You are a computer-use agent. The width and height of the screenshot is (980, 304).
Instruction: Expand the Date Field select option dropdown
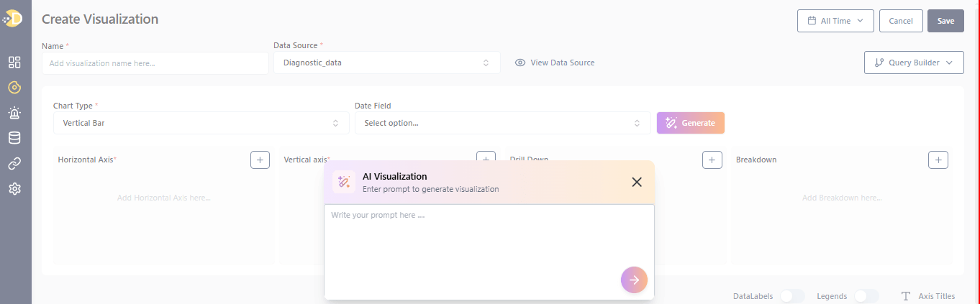[502, 123]
